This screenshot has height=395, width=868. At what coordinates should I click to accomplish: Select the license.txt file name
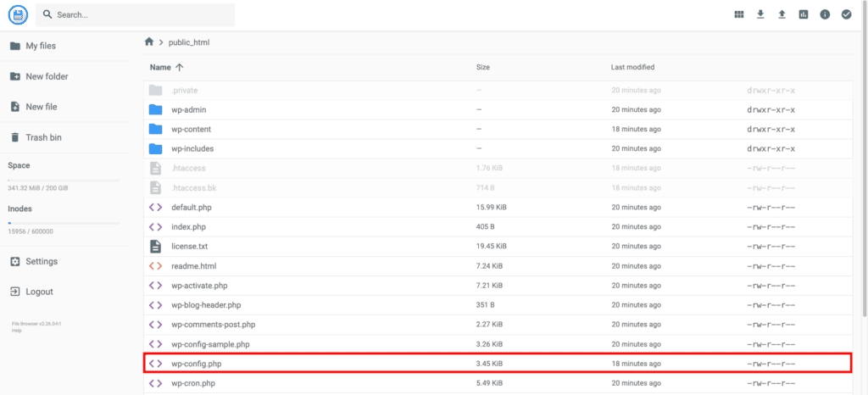pos(189,246)
